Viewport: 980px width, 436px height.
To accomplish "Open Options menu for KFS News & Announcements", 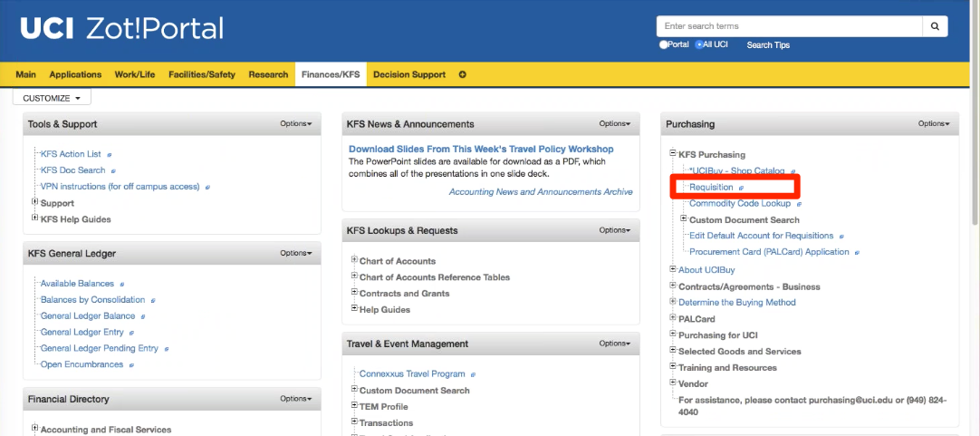I will pos(615,124).
